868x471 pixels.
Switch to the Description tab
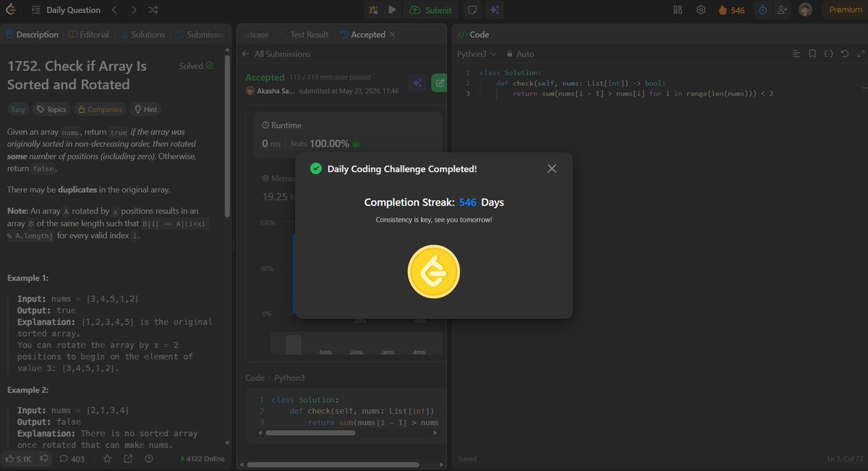tap(32, 35)
